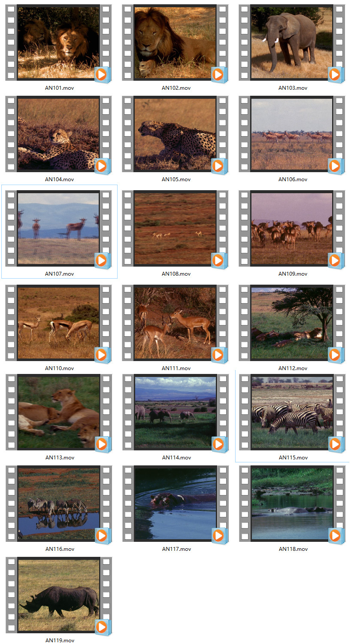Click the AN107.mov file name
Viewport: 351px width, 644px height.
(60, 274)
